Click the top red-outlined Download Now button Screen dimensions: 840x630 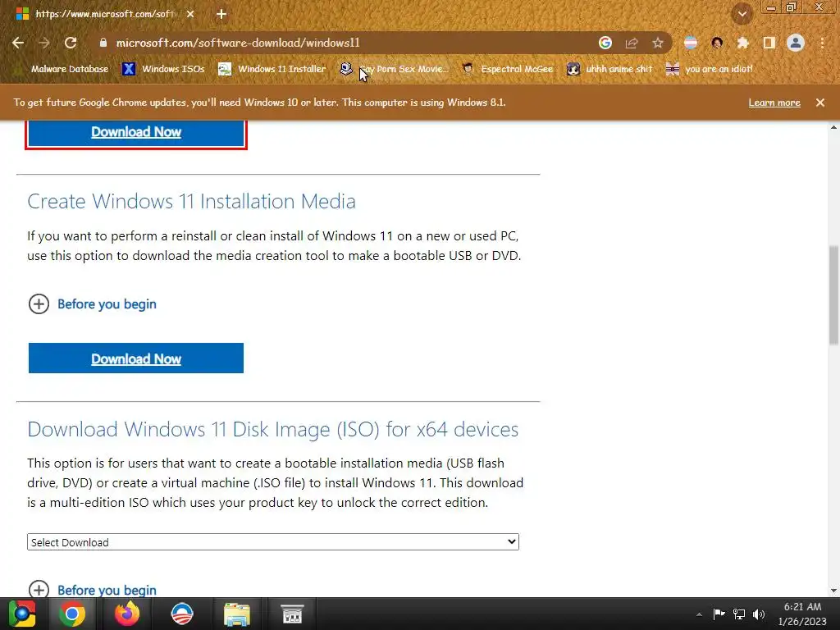point(136,132)
